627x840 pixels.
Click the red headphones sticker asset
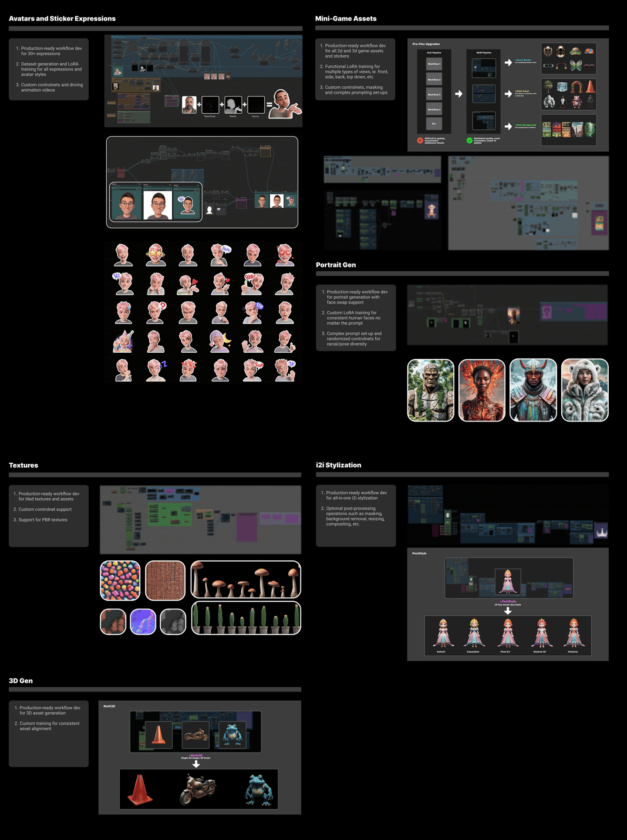(x=561, y=66)
